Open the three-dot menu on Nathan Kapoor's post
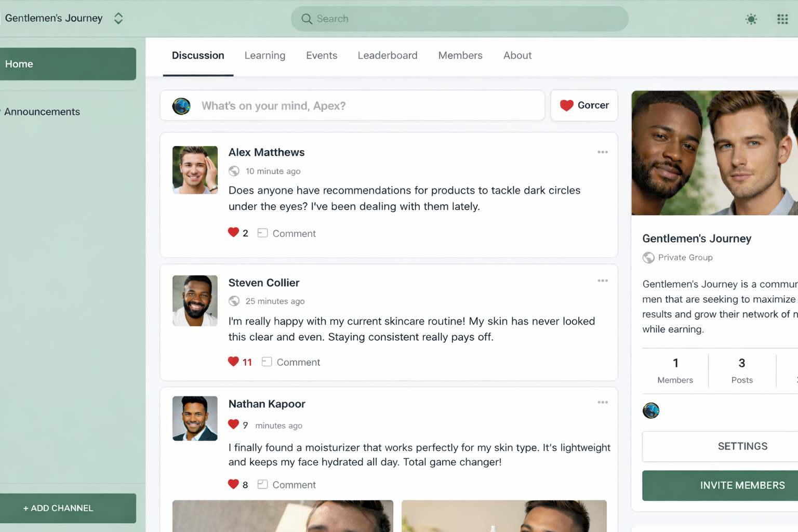 click(x=603, y=403)
